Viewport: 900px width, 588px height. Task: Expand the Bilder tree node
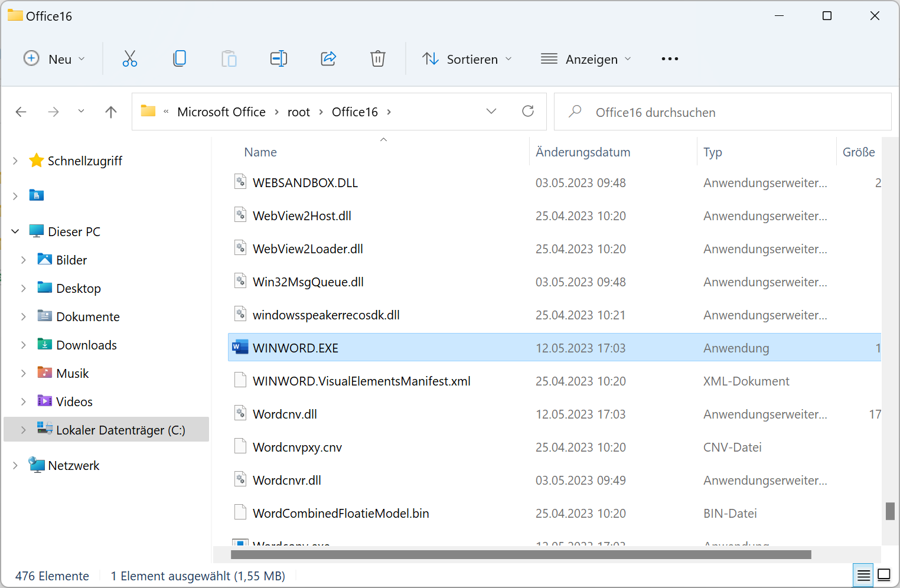tap(24, 260)
